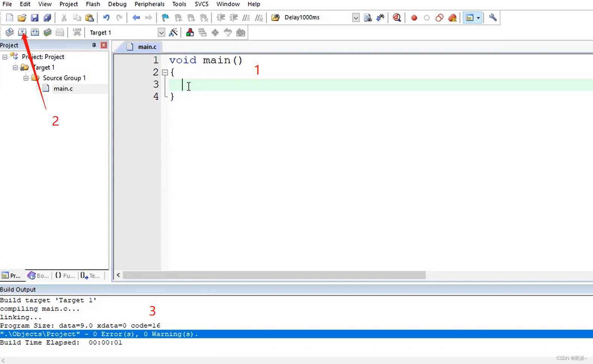Create a new file from toolbar
593x364 pixels.
coord(9,18)
